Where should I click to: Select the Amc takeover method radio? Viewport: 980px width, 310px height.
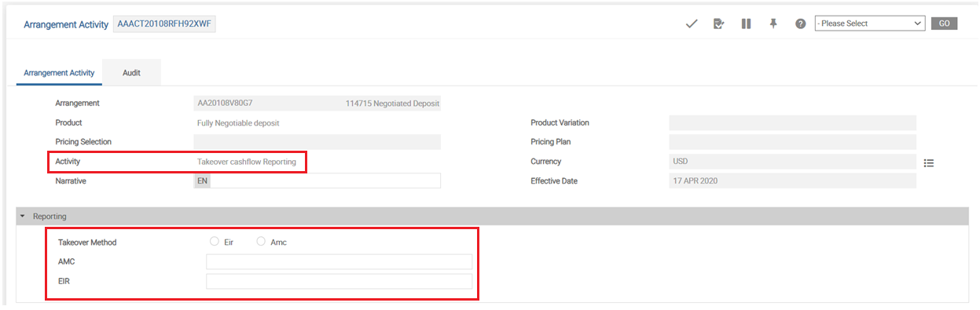point(261,242)
